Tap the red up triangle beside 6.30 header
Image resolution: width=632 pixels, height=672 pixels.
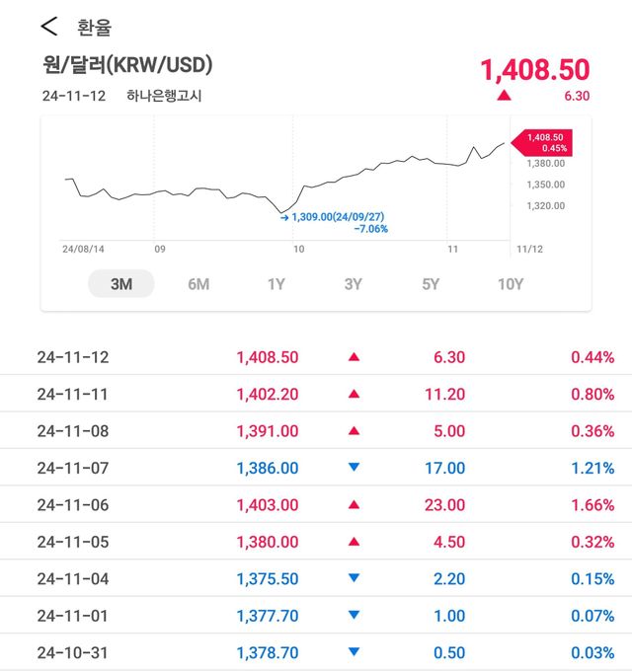pos(505,96)
